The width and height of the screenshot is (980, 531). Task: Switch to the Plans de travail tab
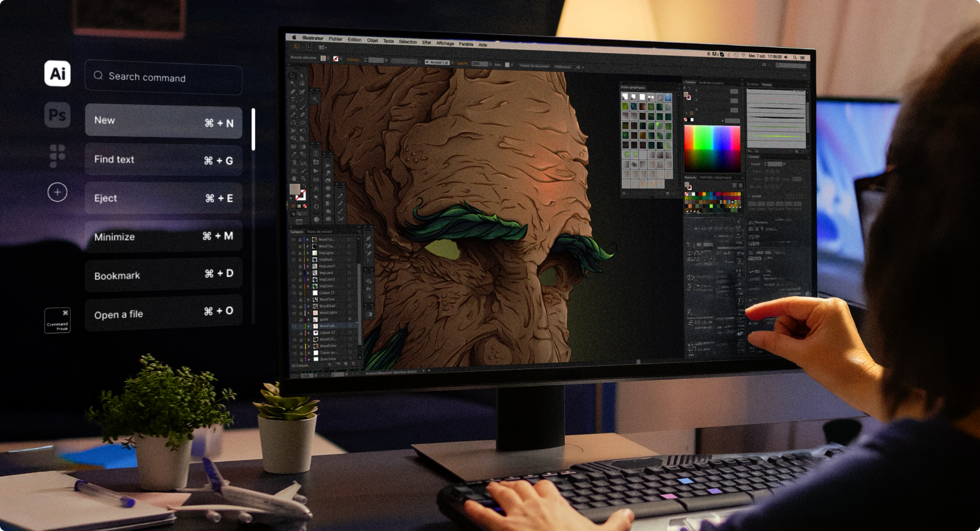320,232
